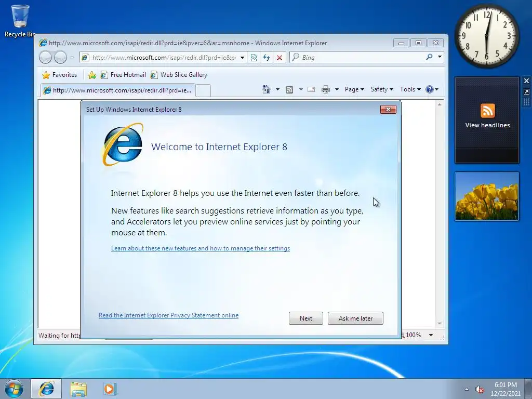This screenshot has width=532, height=399.
Task: Click the Show desktop strip at taskbar end
Action: coord(528,389)
